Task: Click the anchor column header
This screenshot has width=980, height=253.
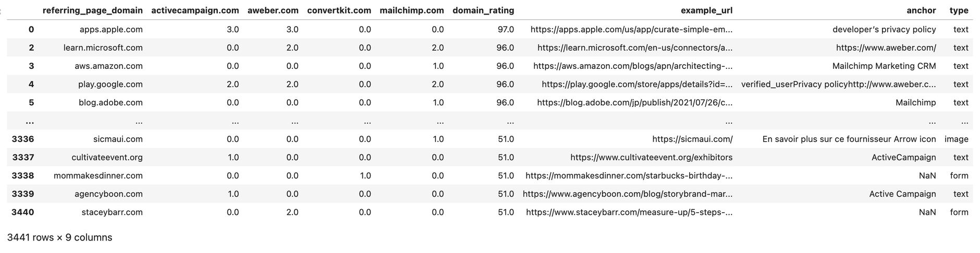Action: tap(921, 10)
